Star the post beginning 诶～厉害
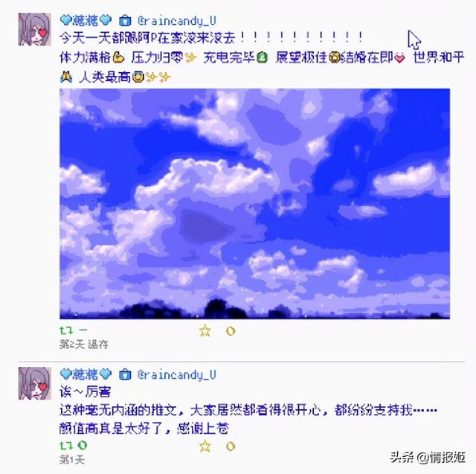This screenshot has height=474, width=476. [205, 446]
